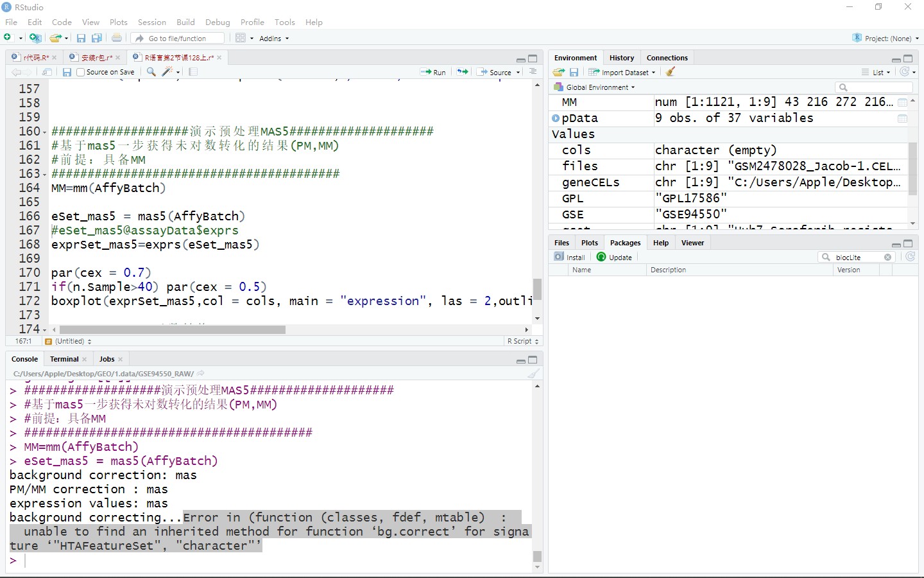Click Install packages button

coord(569,257)
